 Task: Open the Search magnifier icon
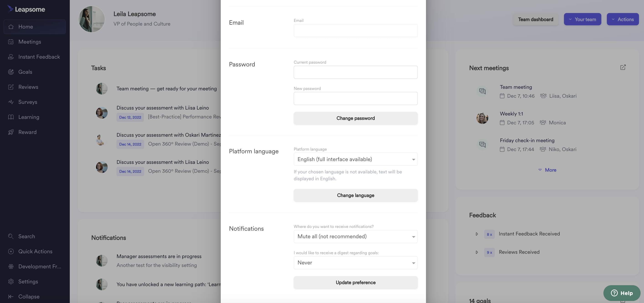[x=11, y=236]
